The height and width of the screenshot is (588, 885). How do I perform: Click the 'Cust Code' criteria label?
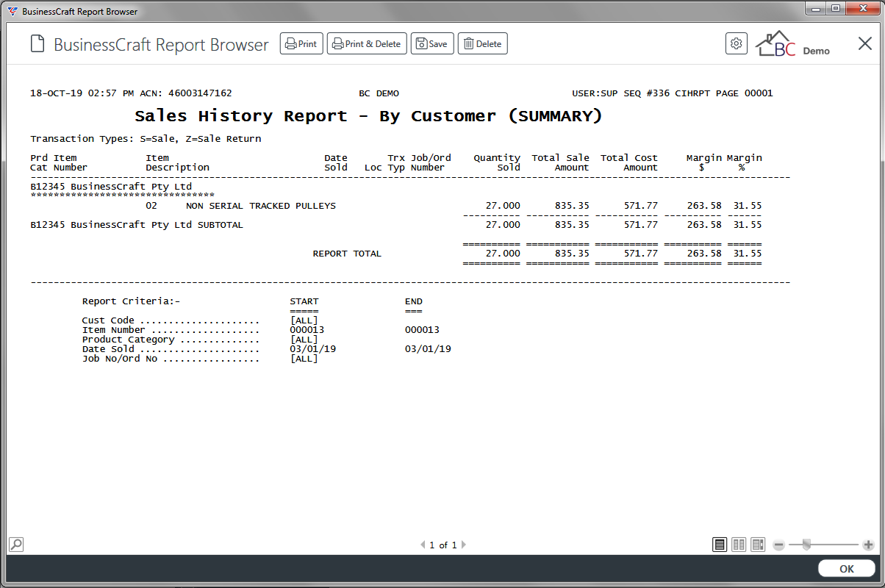[108, 320]
